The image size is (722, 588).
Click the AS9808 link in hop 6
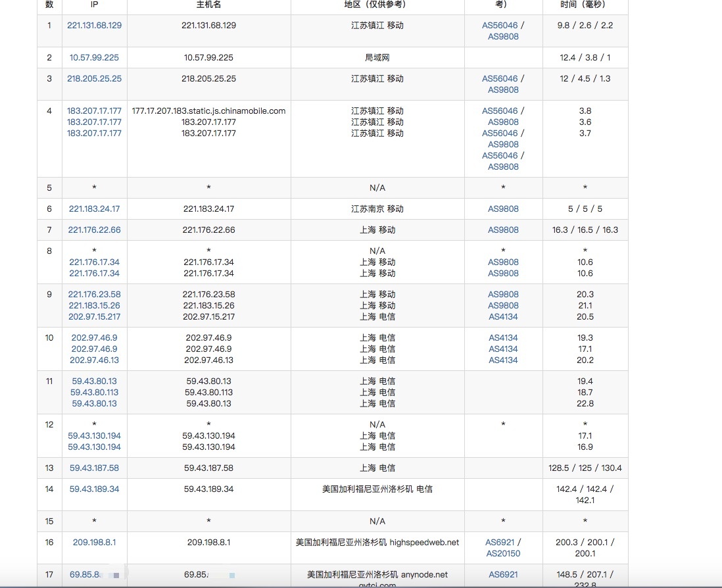click(503, 208)
